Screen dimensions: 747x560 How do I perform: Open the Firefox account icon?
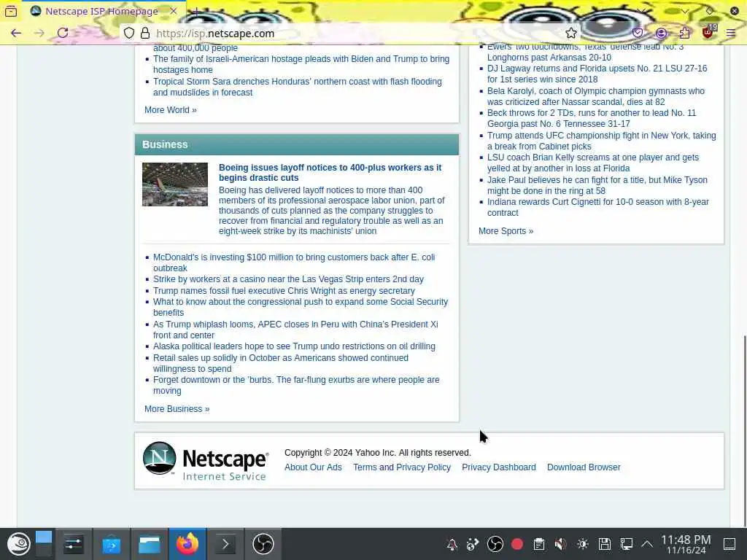click(661, 33)
